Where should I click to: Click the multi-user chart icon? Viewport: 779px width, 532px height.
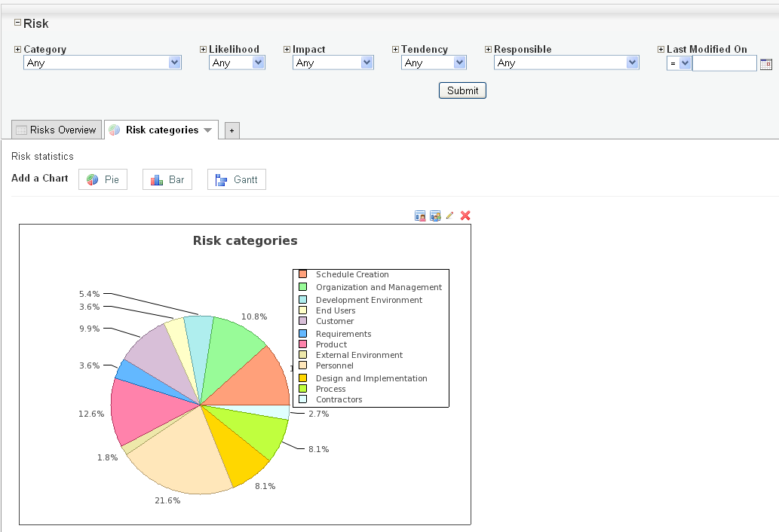pyautogui.click(x=435, y=216)
